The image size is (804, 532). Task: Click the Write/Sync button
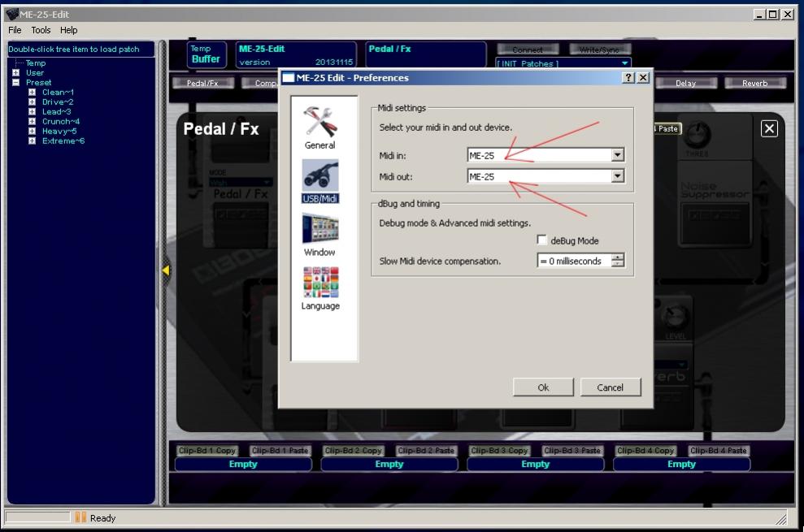tap(599, 50)
